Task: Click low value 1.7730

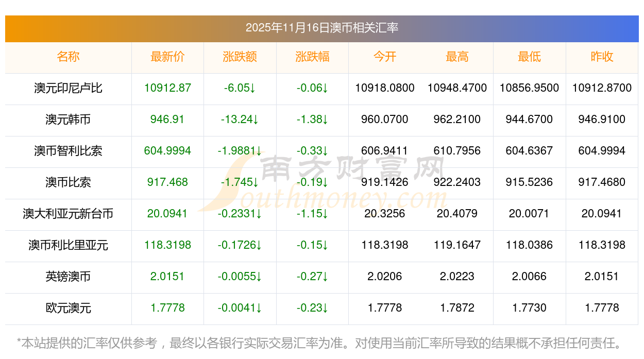Action: [x=530, y=308]
